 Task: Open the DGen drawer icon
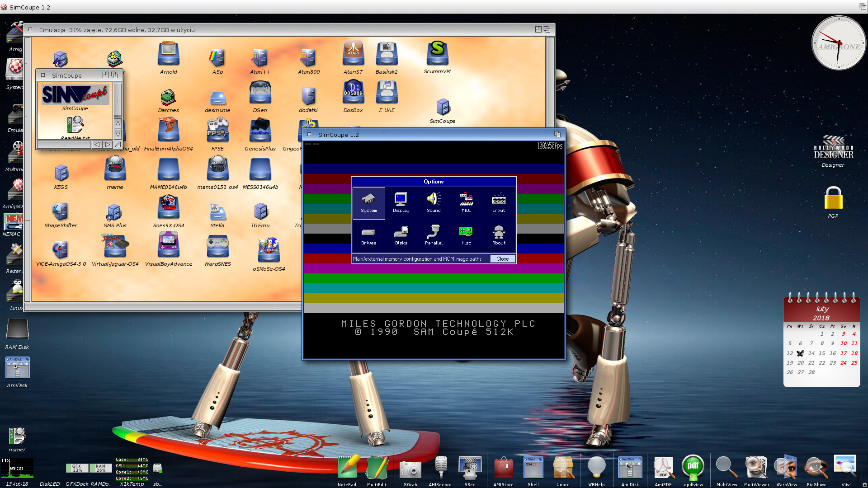click(260, 96)
